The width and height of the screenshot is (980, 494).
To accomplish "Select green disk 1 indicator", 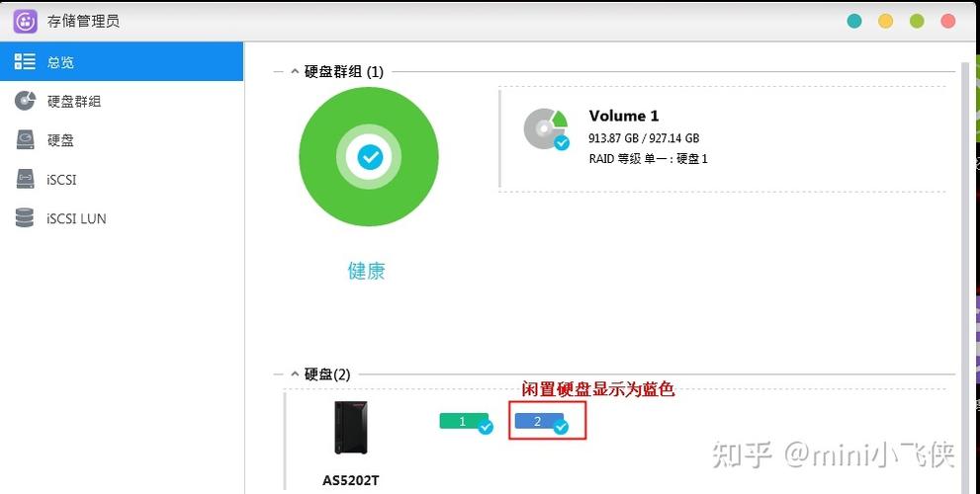I will (466, 422).
